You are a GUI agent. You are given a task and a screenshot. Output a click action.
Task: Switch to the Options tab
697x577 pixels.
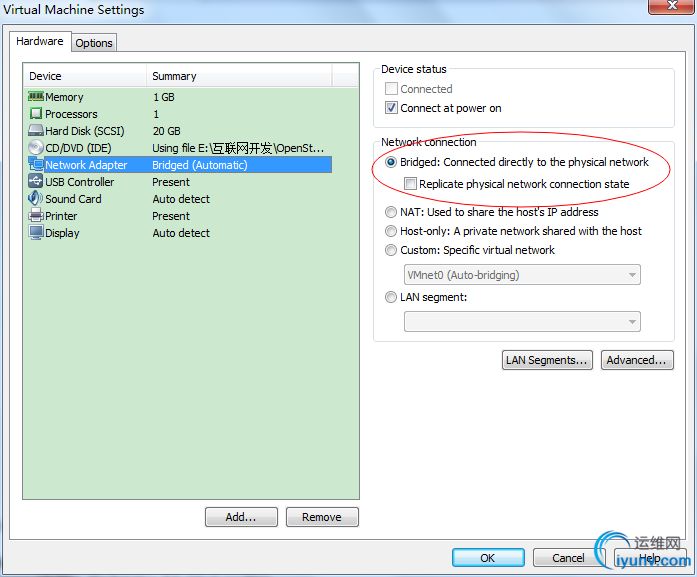[x=94, y=43]
